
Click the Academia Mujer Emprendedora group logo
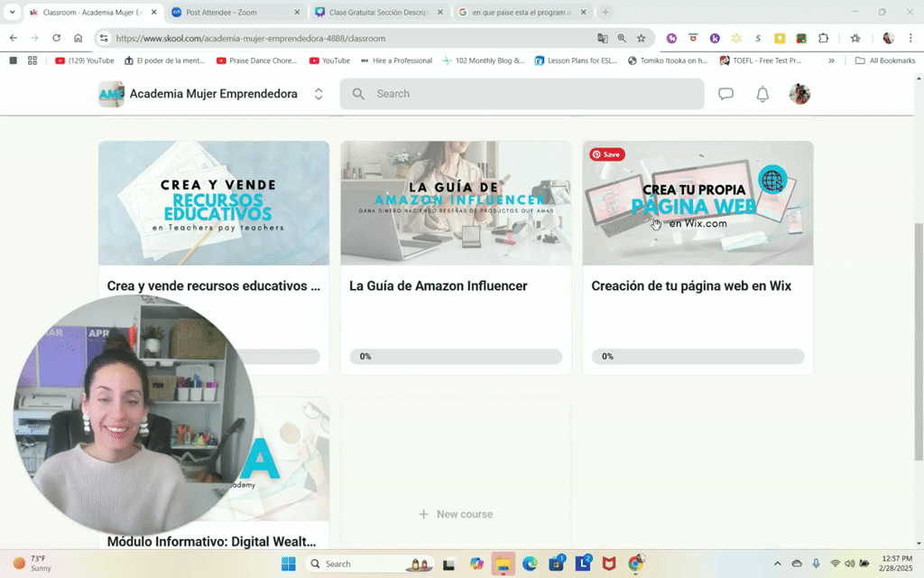tap(111, 94)
